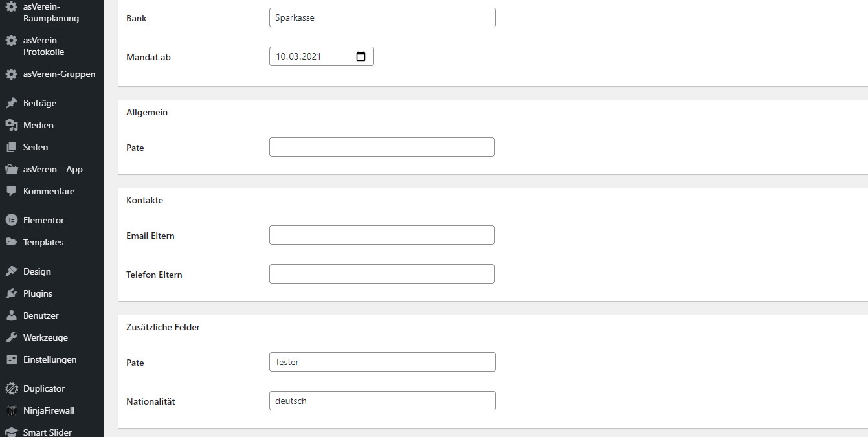Click the Beiträge pin icon
This screenshot has width=868, height=437.
point(11,103)
